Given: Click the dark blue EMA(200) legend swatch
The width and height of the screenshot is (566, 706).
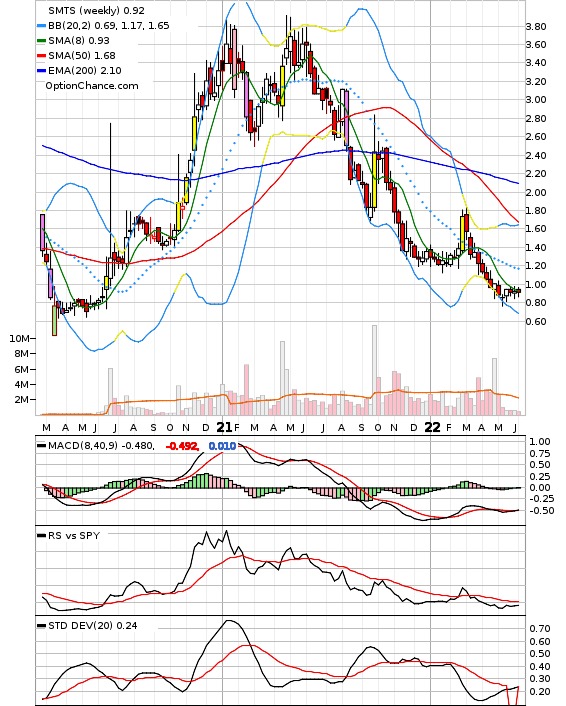Looking at the screenshot, I should [41, 71].
